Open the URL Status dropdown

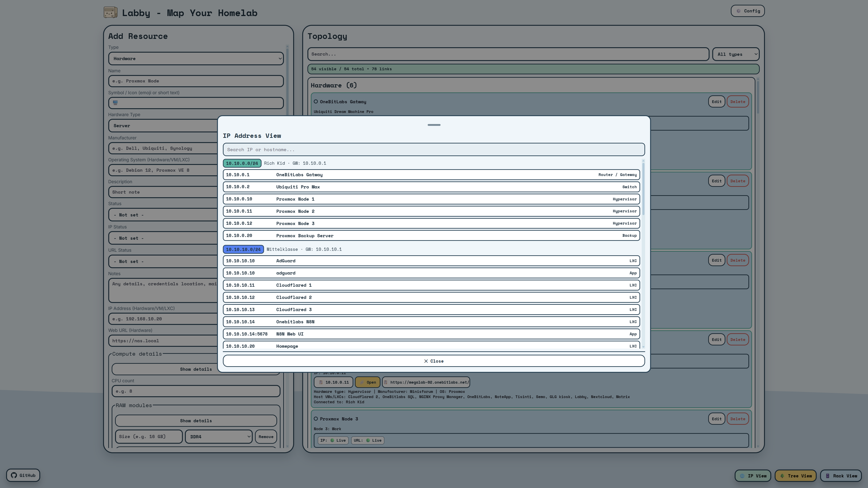163,261
